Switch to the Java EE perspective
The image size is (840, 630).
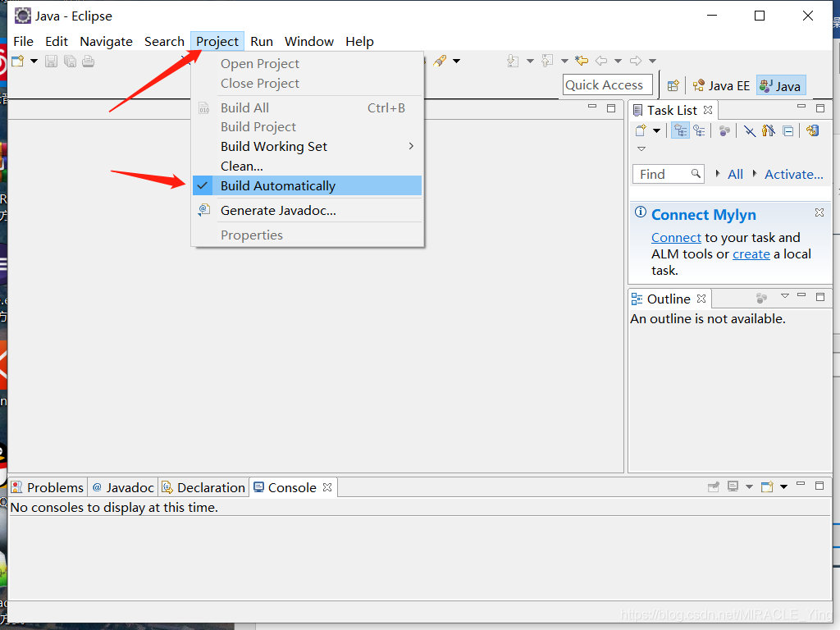[721, 85]
